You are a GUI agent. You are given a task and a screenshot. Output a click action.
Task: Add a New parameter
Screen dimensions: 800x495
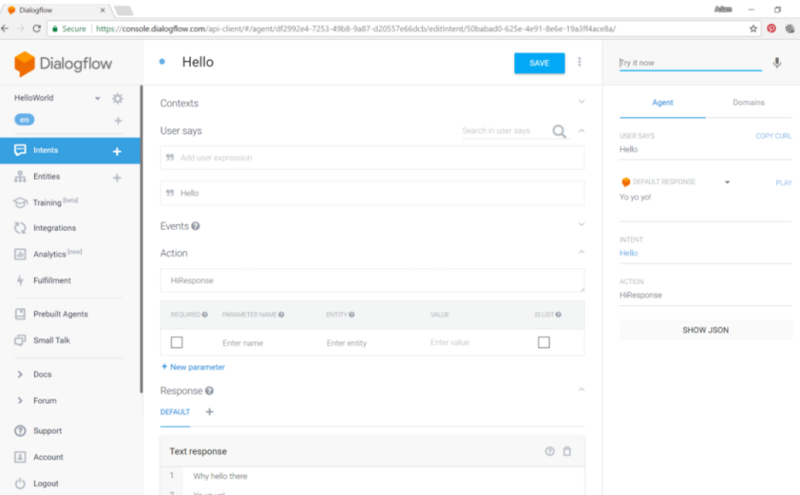[x=193, y=367]
